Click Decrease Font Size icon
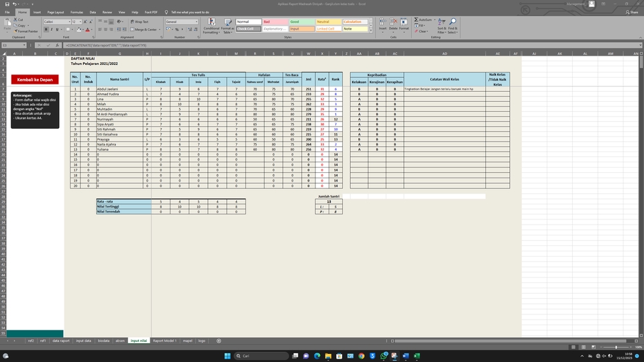This screenshot has width=644, height=362. tap(91, 21)
